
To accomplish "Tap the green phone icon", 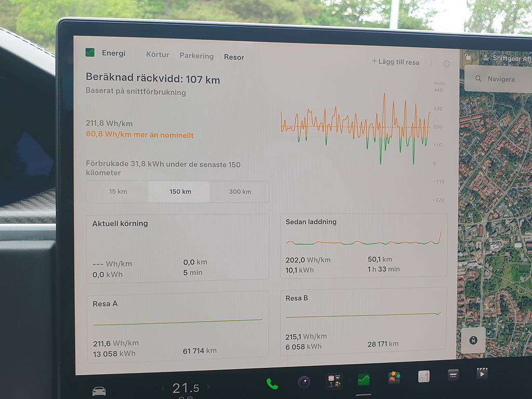I will [272, 384].
